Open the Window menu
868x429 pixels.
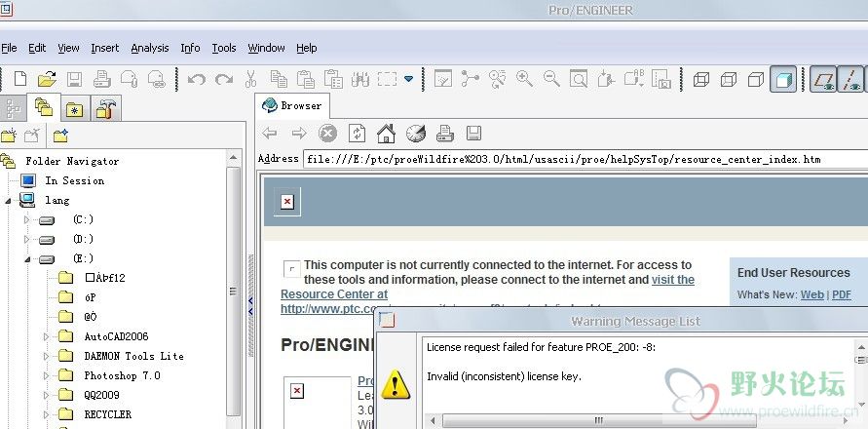tap(266, 48)
